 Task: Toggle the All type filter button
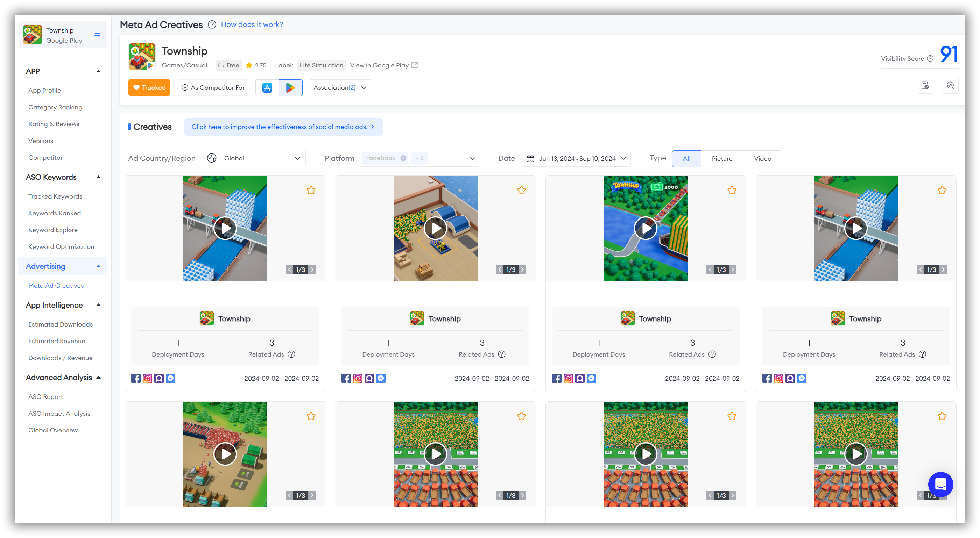click(687, 158)
